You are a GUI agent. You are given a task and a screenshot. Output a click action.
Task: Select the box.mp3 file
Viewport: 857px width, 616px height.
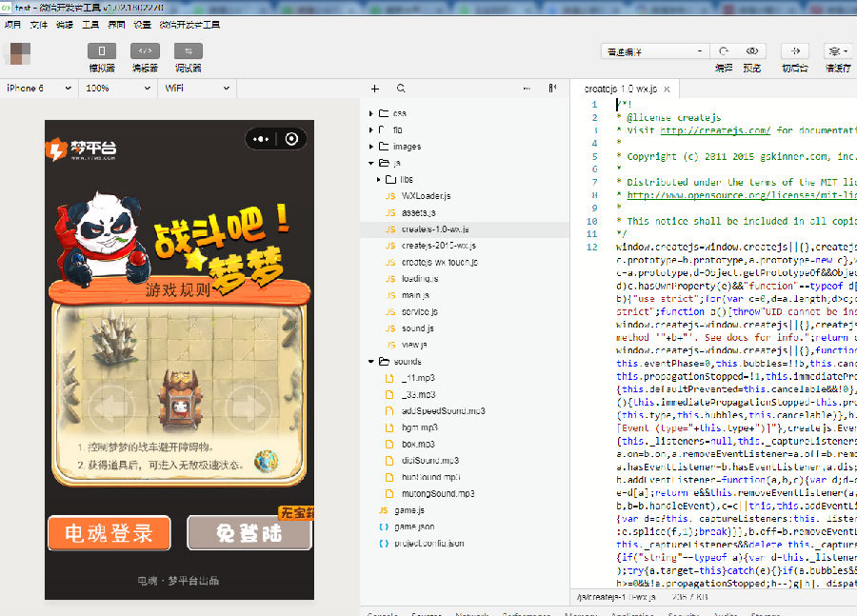(418, 444)
